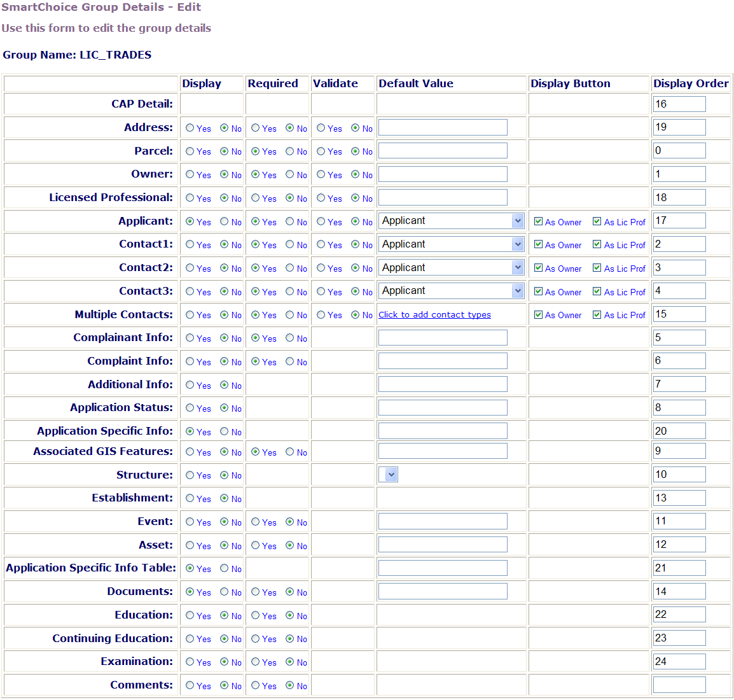This screenshot has height=700, width=734.
Task: Set Examination Display to Yes
Action: 190,662
